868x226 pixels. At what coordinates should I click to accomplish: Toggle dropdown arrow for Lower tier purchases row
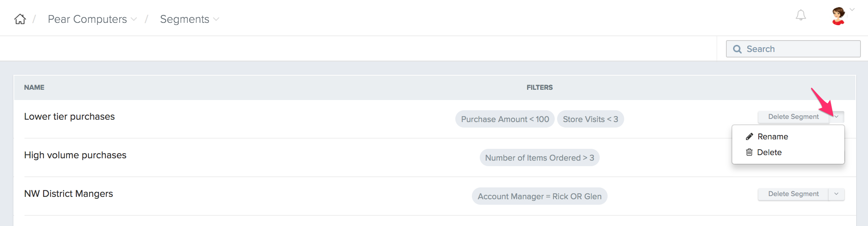click(x=836, y=117)
